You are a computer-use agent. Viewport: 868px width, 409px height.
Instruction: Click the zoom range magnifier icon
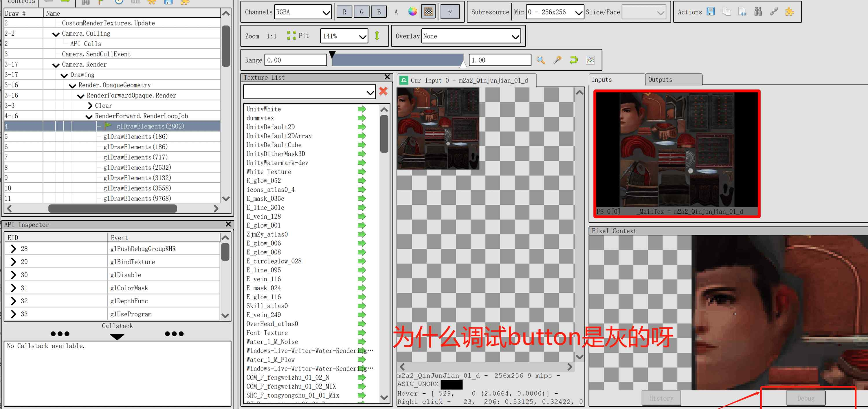pyautogui.click(x=540, y=60)
